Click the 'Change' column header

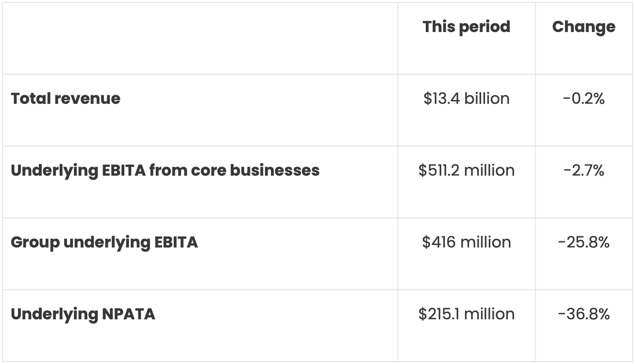pyautogui.click(x=584, y=27)
